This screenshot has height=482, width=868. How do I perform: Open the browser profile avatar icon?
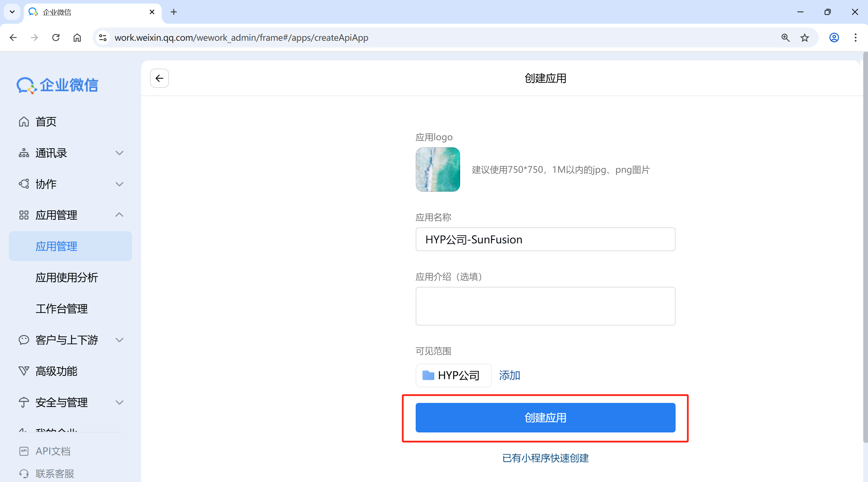click(x=834, y=38)
